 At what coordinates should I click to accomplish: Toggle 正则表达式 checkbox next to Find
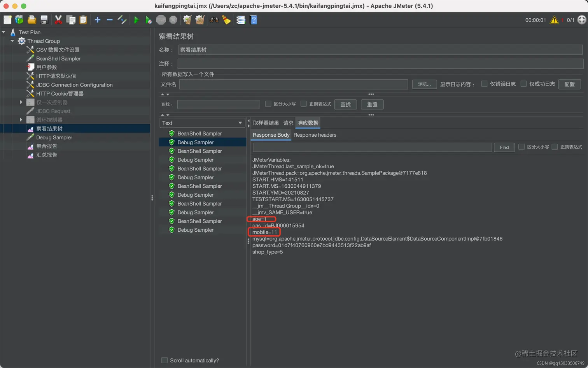click(x=555, y=147)
